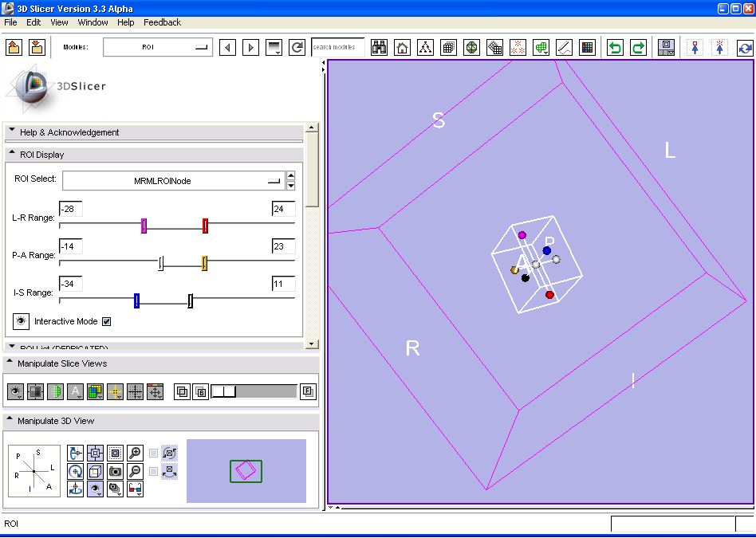Enable the 3D view spin checkbox
This screenshot has height=538, width=756.
[153, 454]
